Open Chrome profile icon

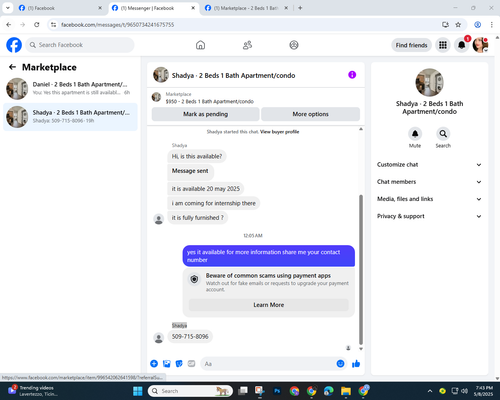point(477,25)
